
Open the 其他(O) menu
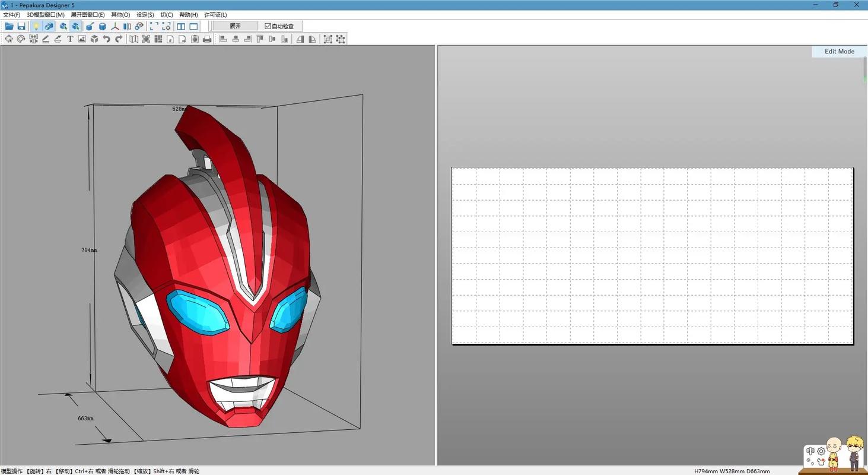[x=120, y=15]
